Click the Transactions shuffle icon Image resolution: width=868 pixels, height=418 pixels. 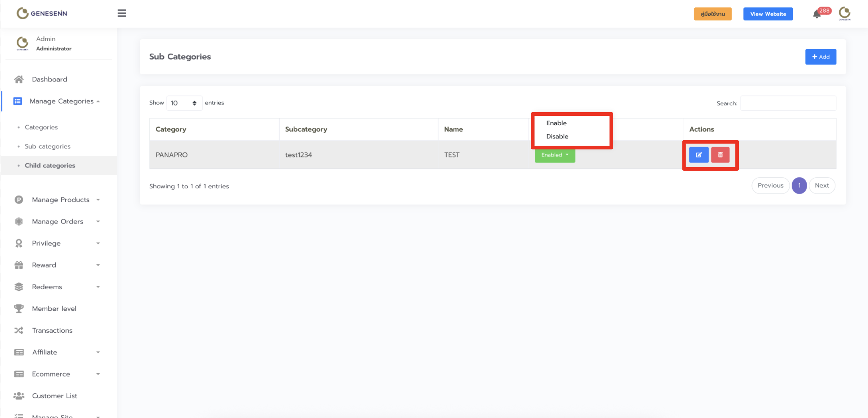click(x=19, y=330)
